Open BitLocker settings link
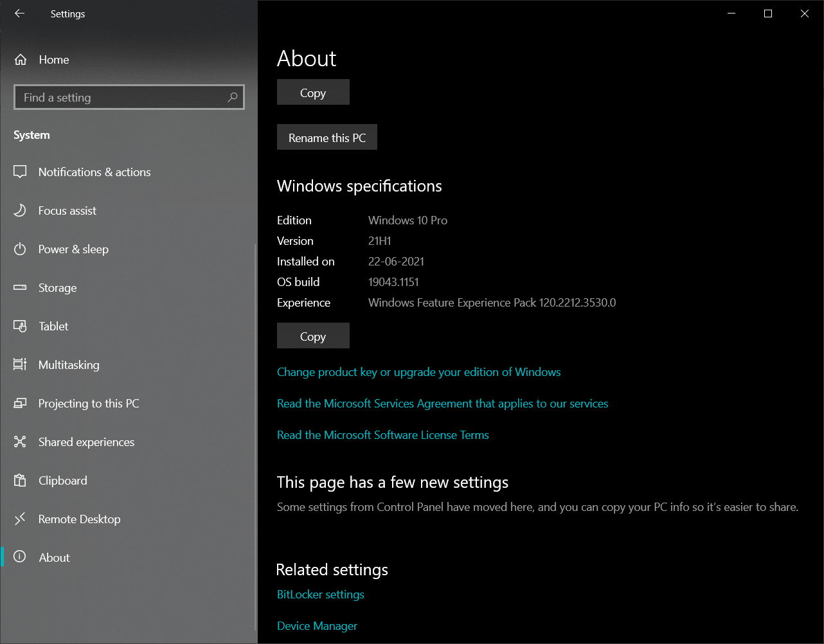 tap(320, 595)
